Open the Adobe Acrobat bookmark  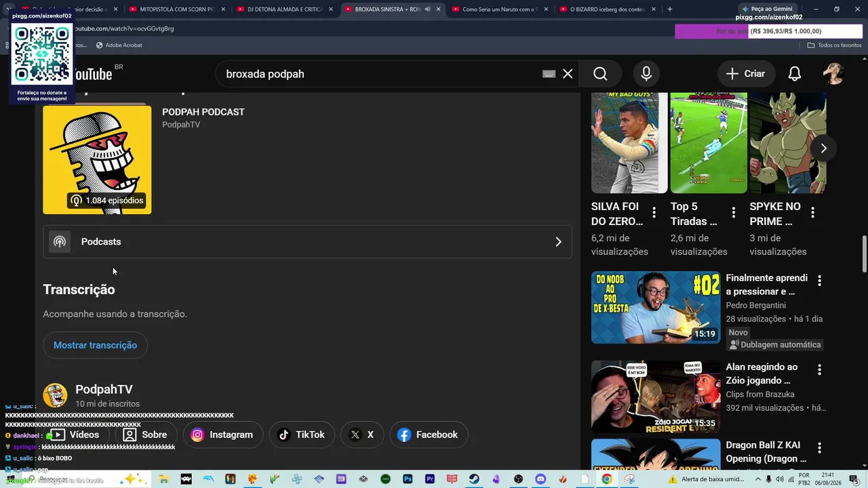[x=119, y=45]
